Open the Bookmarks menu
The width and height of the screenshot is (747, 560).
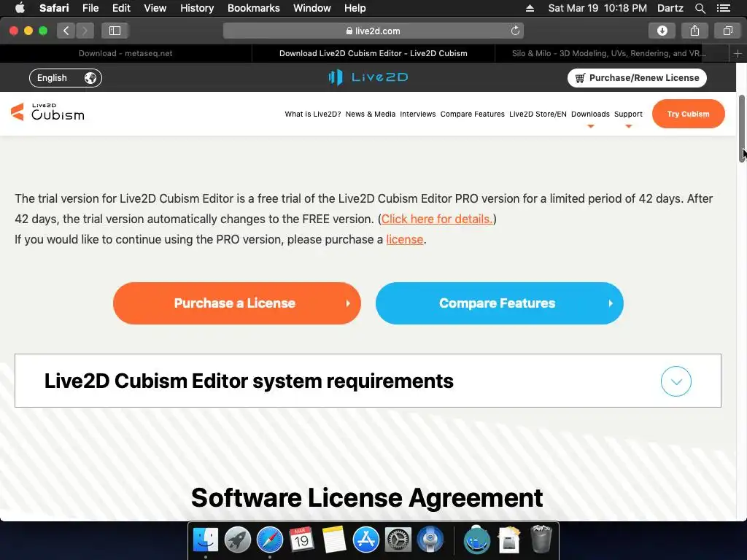pos(253,8)
